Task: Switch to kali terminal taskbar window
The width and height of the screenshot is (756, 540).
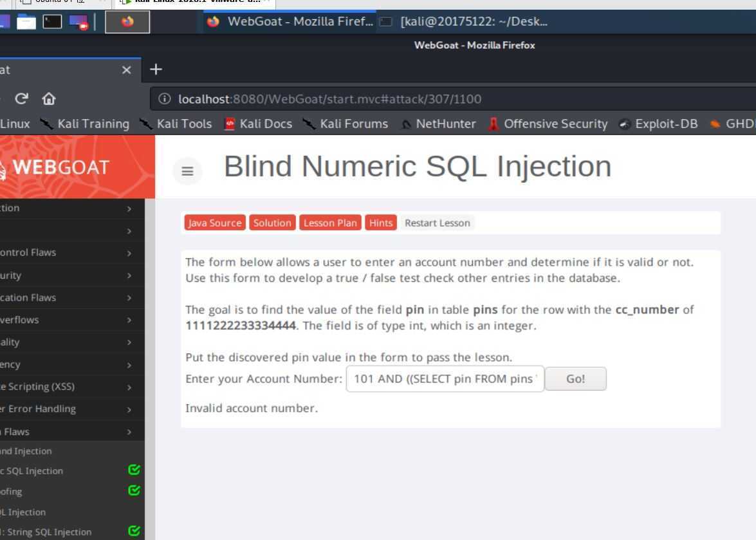Action: [464, 22]
